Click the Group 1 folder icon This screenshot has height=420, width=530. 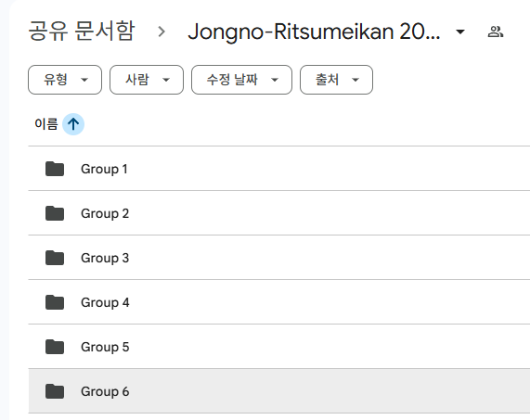click(x=55, y=169)
